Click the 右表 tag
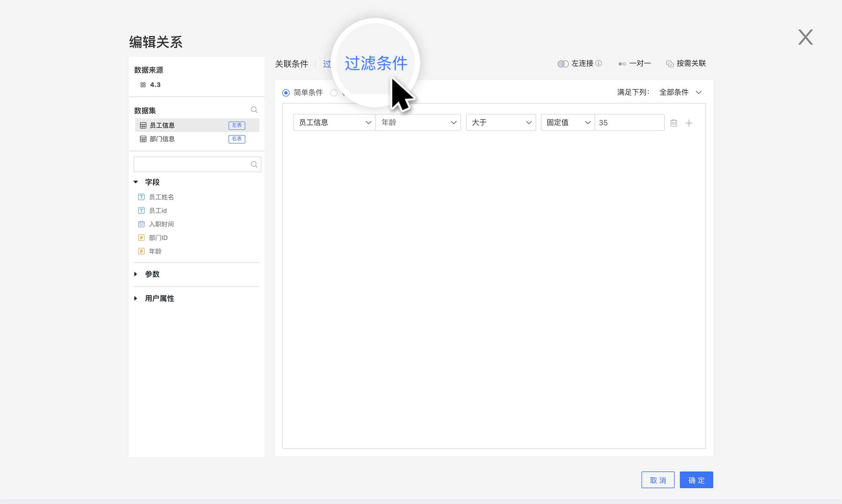 237,139
